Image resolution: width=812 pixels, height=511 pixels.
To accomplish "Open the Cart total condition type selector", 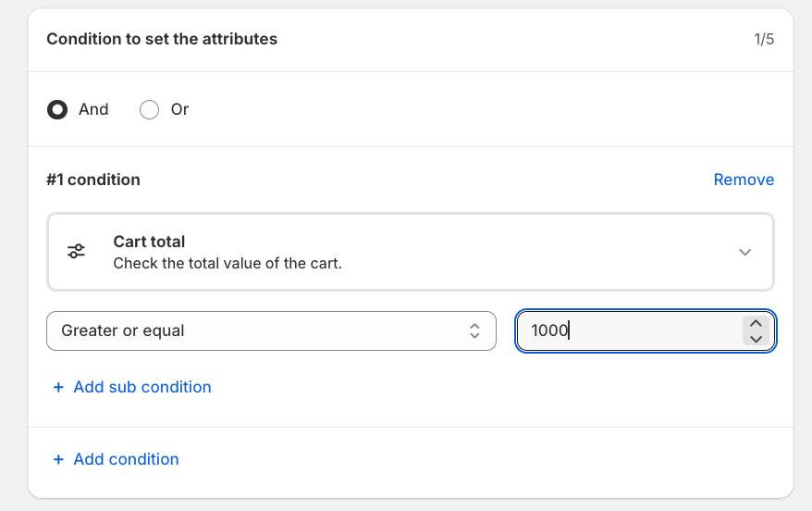I will [x=410, y=252].
